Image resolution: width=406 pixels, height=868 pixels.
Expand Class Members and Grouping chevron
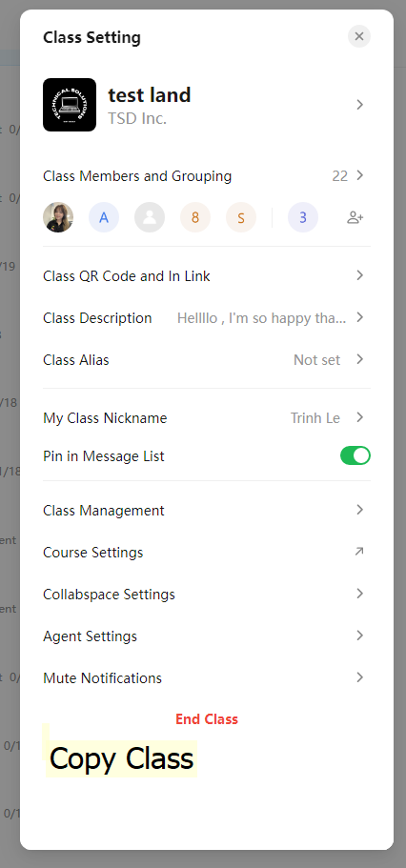tap(360, 175)
